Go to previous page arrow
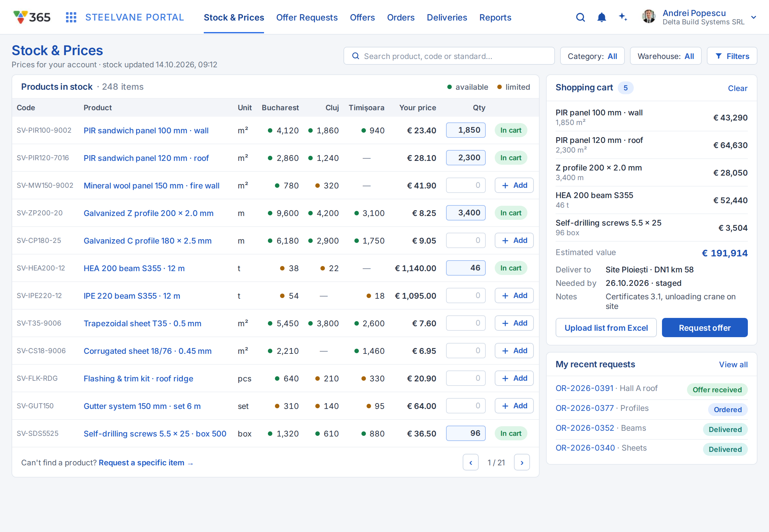 point(470,462)
